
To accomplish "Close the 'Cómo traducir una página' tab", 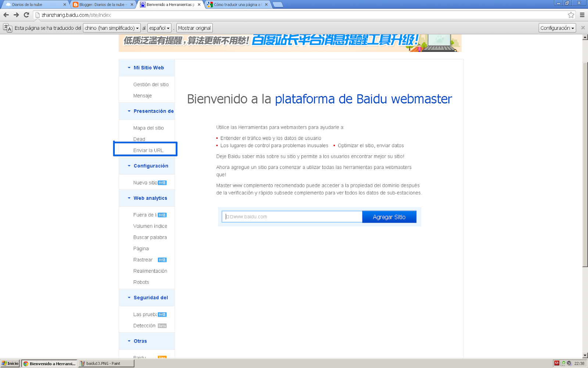I will (x=266, y=5).
